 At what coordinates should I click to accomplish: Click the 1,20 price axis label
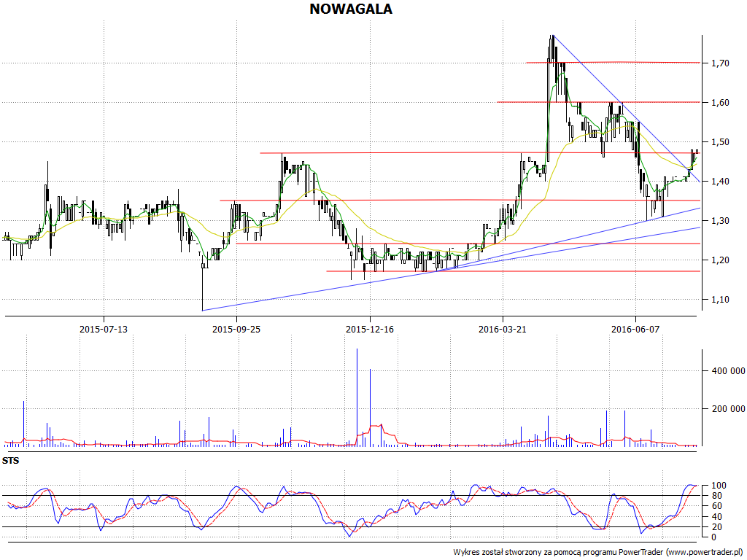(x=720, y=260)
